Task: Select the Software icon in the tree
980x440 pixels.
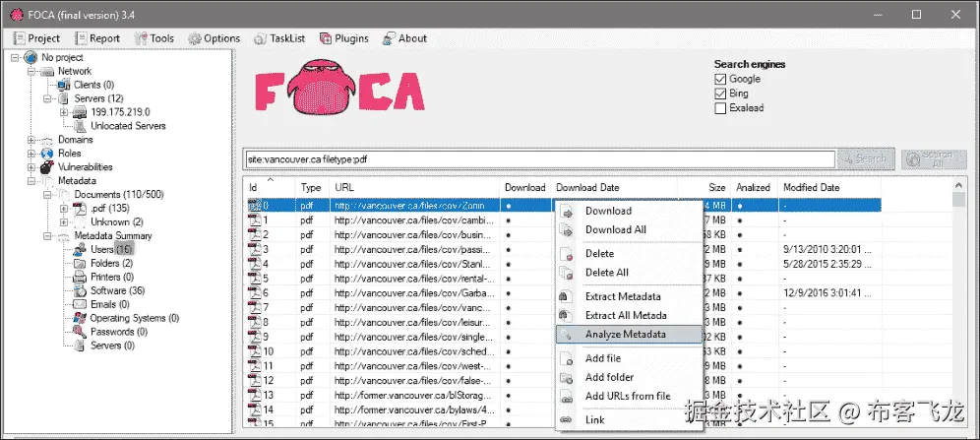Action: pyautogui.click(x=80, y=290)
